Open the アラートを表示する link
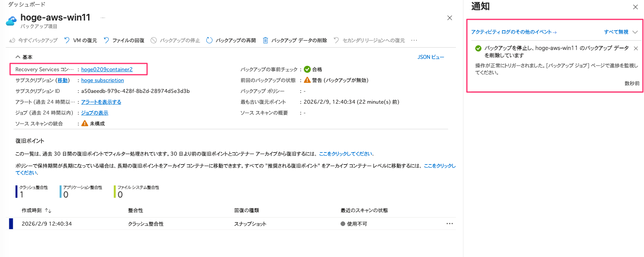 pos(101,102)
